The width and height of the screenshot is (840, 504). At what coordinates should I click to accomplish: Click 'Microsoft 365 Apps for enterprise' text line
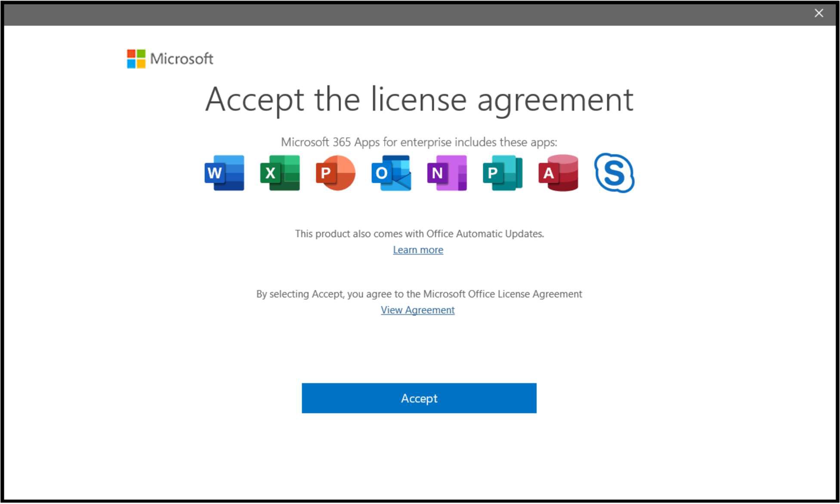click(x=419, y=142)
